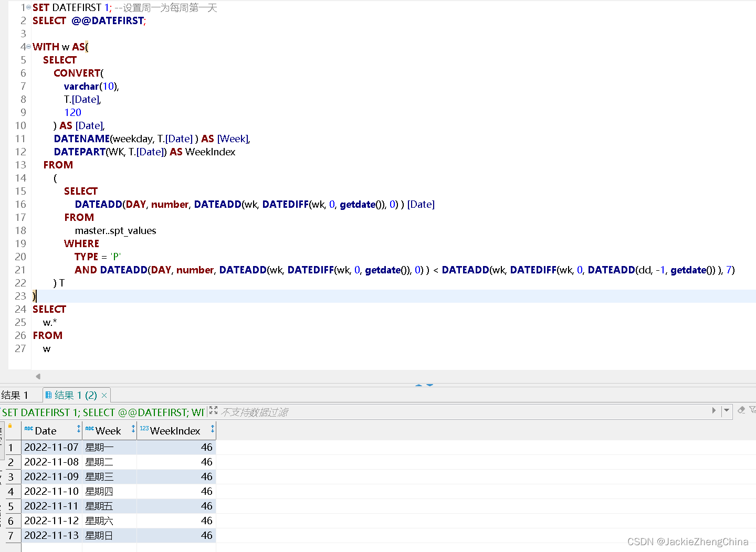
Task: Collapse the SET statement fold on line 1
Action: 28,7
